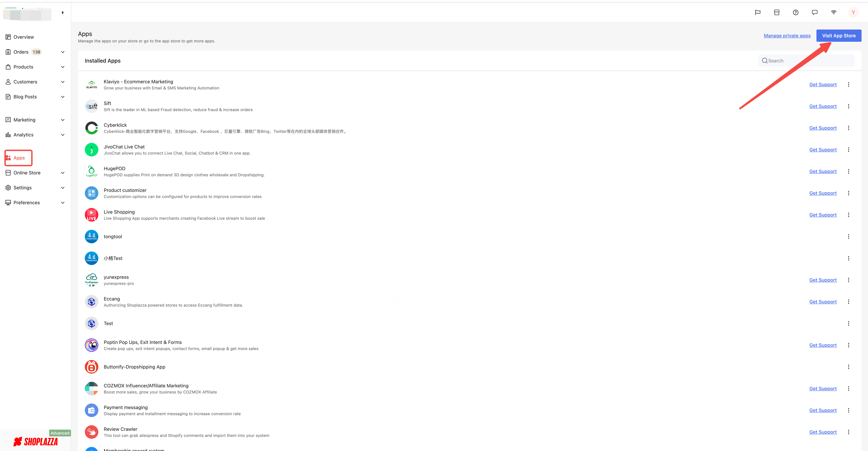
Task: Expand the Preferences sidebar section
Action: pyautogui.click(x=63, y=203)
